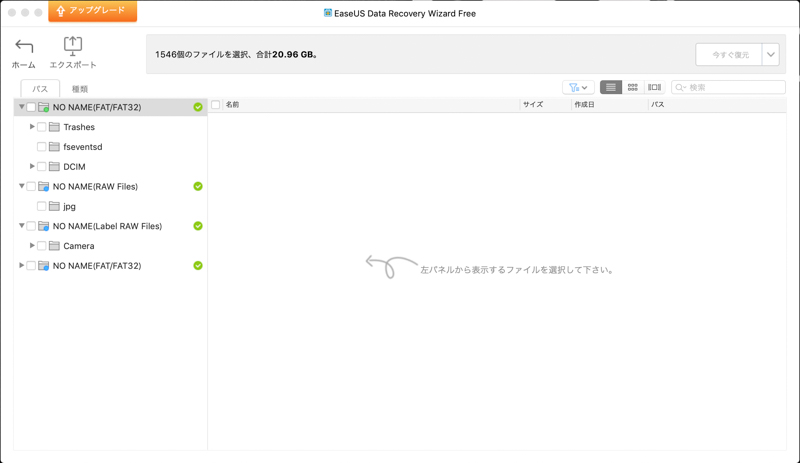This screenshot has height=463, width=800.
Task: Select the DCIM tree row label
Action: click(74, 166)
